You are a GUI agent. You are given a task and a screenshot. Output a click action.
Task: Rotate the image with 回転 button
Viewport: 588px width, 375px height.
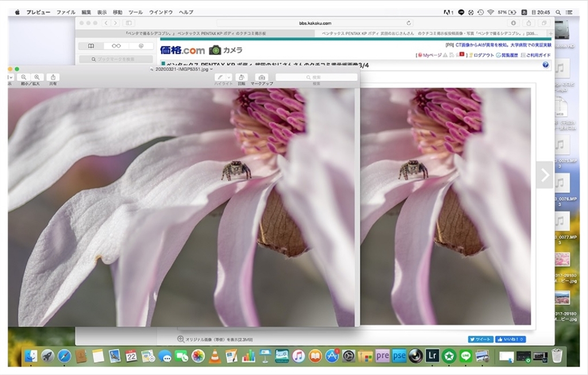click(x=242, y=78)
